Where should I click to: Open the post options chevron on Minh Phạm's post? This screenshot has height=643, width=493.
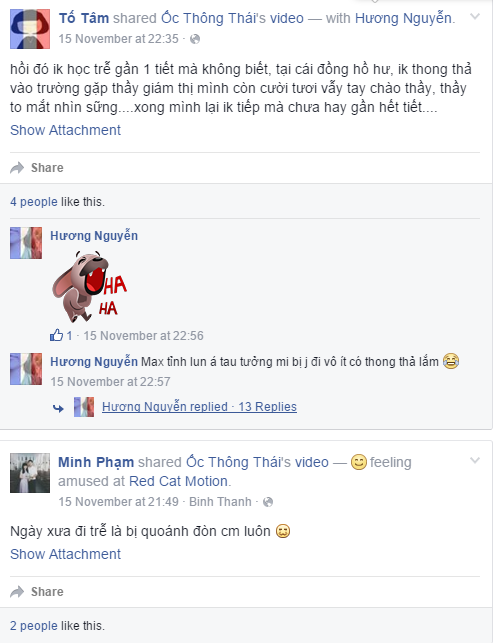475,460
